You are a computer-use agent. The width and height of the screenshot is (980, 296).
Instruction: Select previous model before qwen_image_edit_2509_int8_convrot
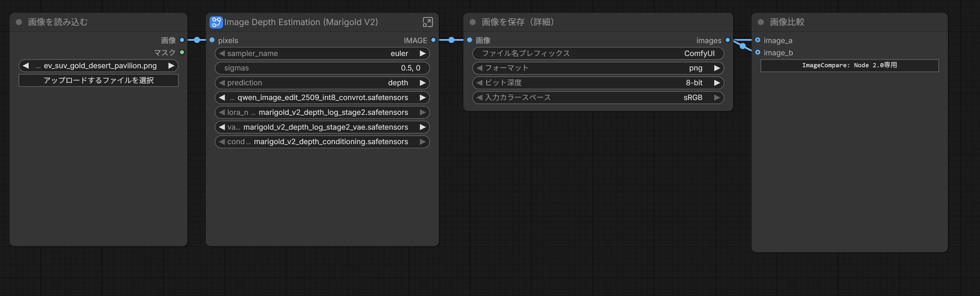[x=222, y=97]
